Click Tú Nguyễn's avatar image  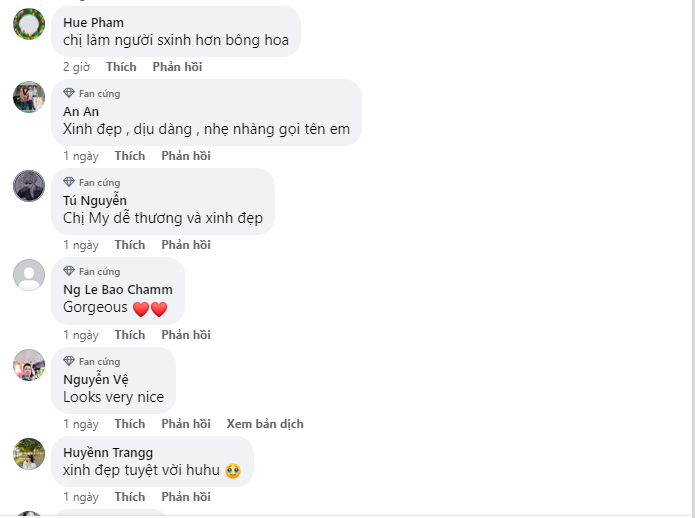pos(29,186)
